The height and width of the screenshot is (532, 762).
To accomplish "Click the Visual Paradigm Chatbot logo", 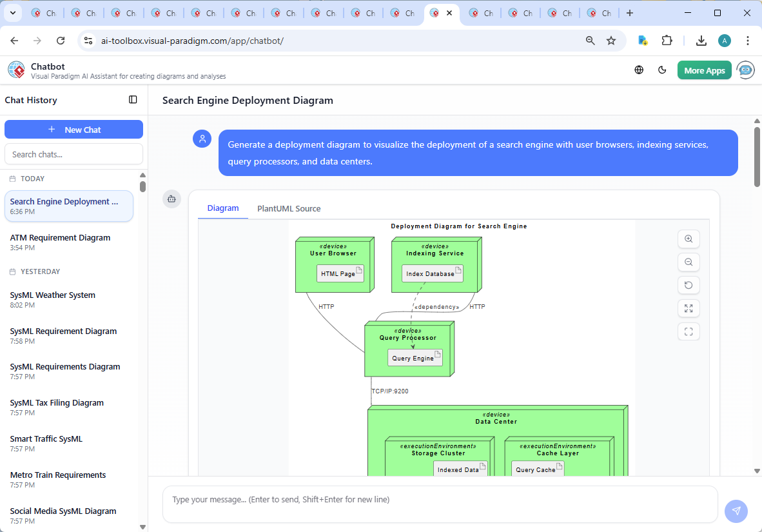I will [x=16, y=70].
